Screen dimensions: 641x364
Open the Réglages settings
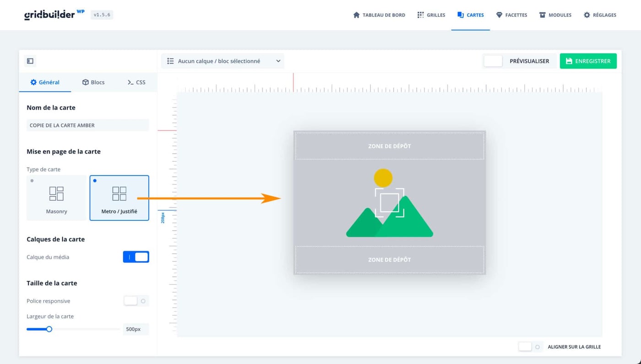(x=600, y=15)
